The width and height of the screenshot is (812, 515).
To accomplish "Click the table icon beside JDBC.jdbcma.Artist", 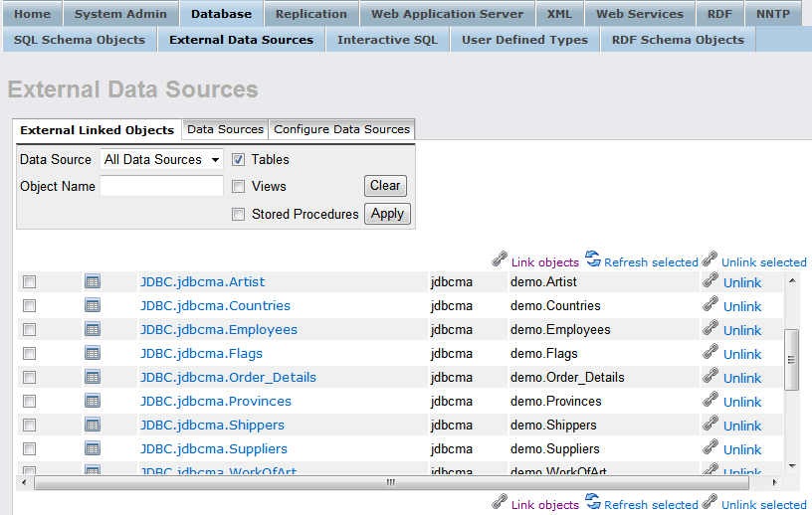I will pyautogui.click(x=93, y=281).
